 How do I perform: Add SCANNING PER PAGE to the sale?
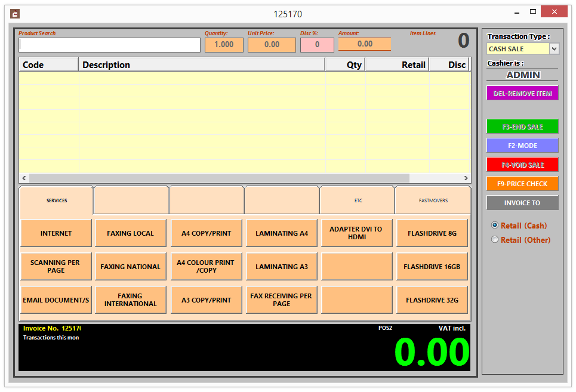pyautogui.click(x=56, y=266)
